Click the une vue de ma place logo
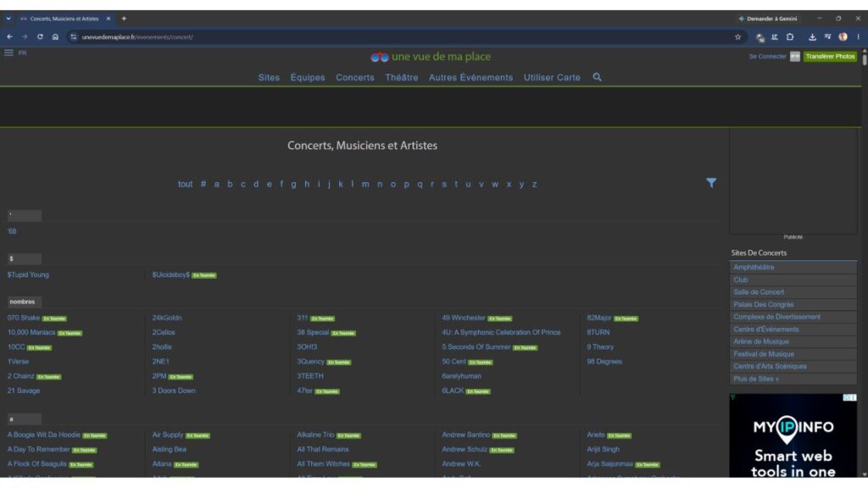This screenshot has height=488, width=868. point(431,57)
